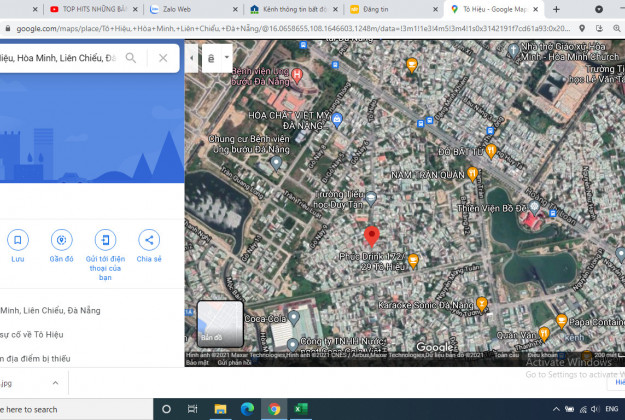
Task: Open Excel from taskbar
Action: 301,409
